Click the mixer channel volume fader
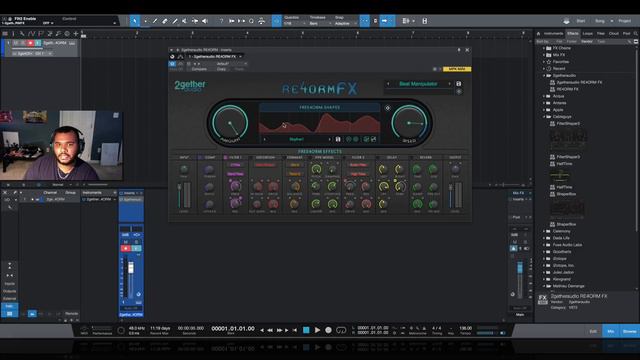 (131, 267)
